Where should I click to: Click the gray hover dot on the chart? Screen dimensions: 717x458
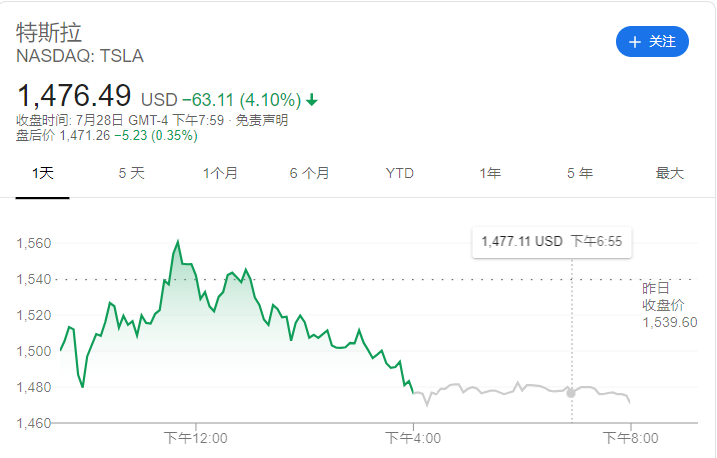571,393
